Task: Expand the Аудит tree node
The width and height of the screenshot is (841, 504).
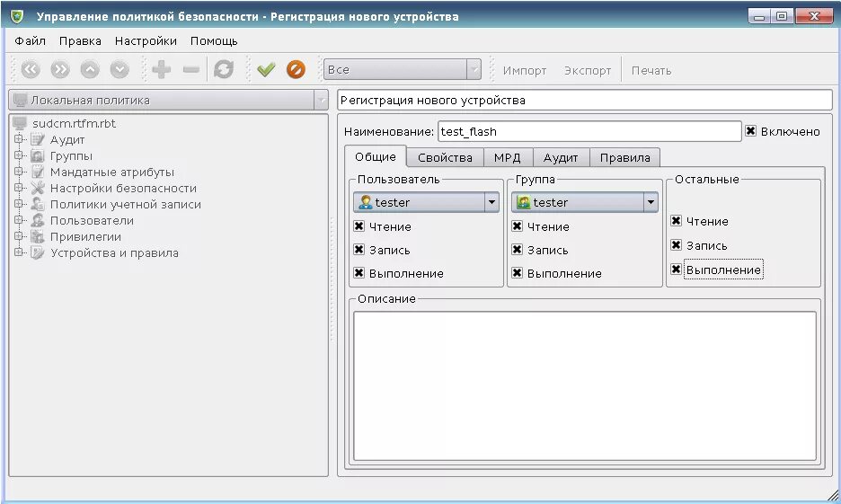Action: click(x=18, y=139)
